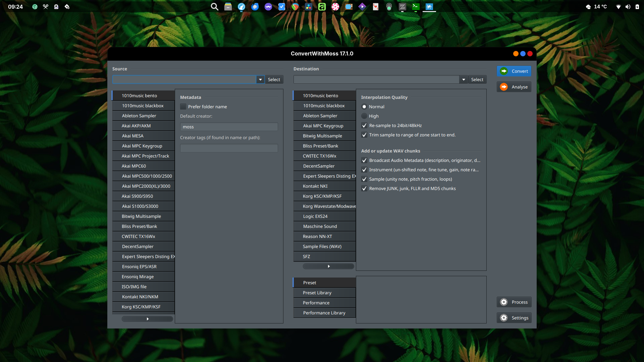Open the purple wave messenger dock icon
Screen dimensions: 644x362
[x=268, y=7]
